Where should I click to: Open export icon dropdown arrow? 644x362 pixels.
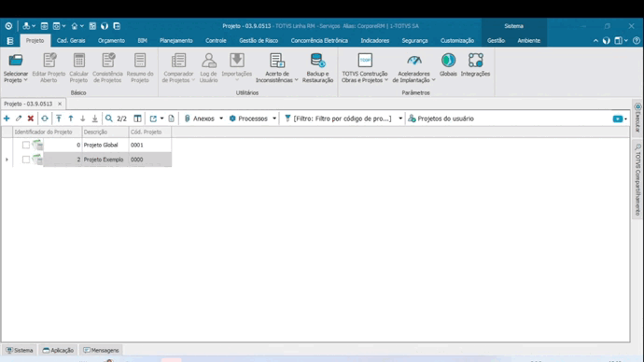pos(161,118)
